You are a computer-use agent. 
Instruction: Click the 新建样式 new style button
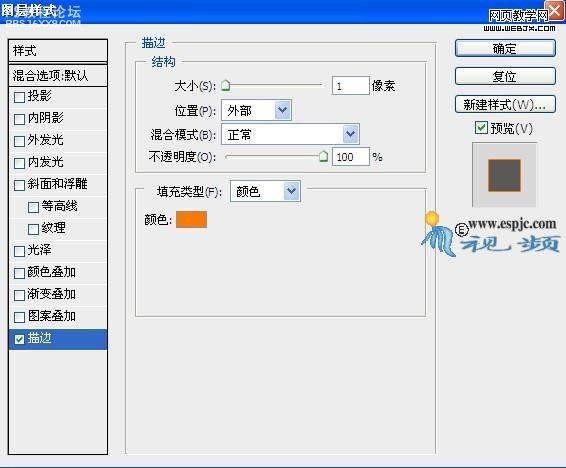coord(505,105)
